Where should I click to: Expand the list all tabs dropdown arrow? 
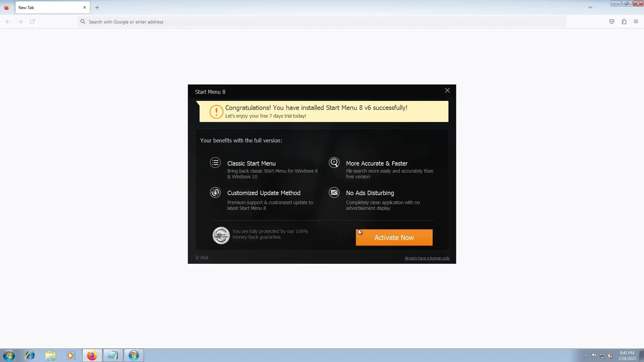click(590, 7)
